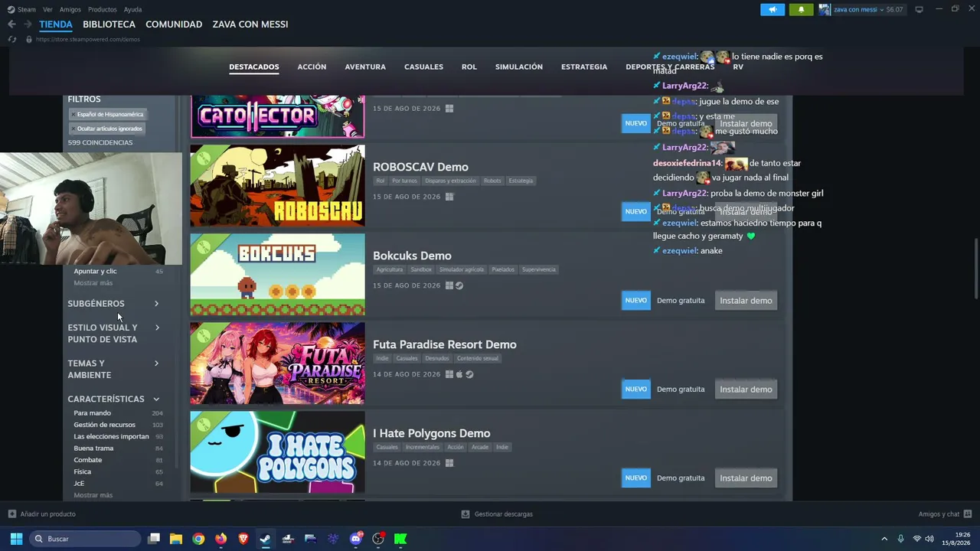Click the Agricultura tag on Bokcuks Demo

(390, 269)
